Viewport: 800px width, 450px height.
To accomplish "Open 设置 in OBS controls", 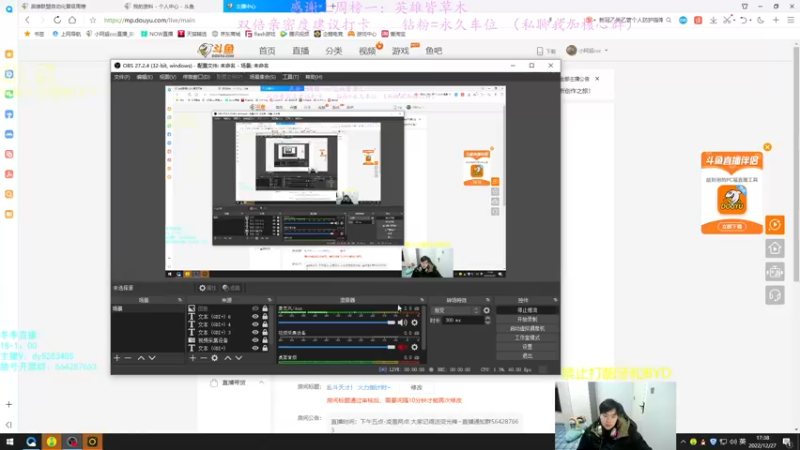I will click(x=527, y=347).
